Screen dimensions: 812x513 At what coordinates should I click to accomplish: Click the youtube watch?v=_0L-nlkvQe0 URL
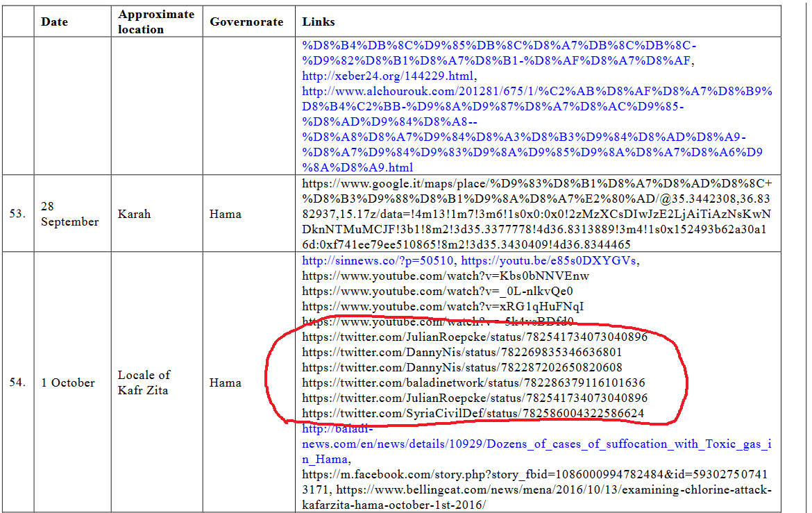coord(438,292)
